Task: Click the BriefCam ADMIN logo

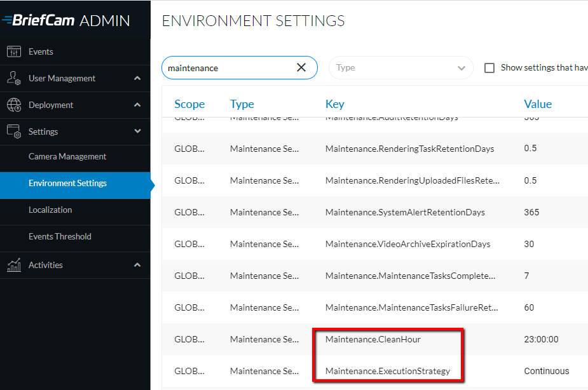Action: click(66, 20)
